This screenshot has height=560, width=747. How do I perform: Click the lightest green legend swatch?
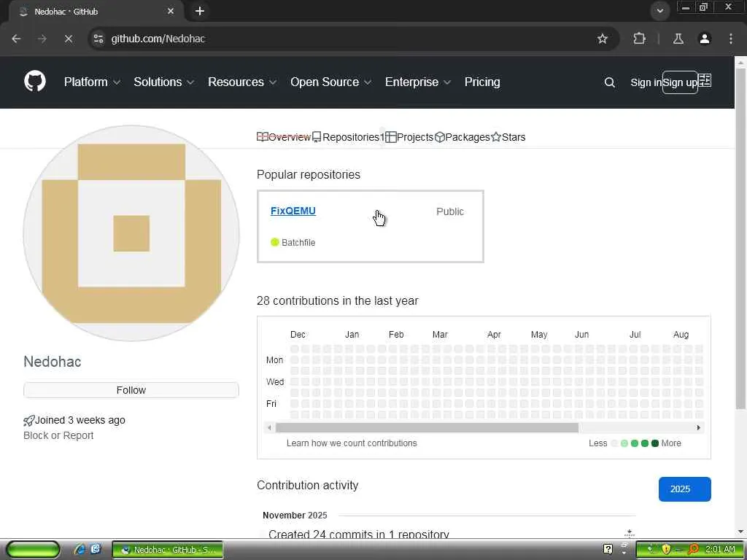624,443
